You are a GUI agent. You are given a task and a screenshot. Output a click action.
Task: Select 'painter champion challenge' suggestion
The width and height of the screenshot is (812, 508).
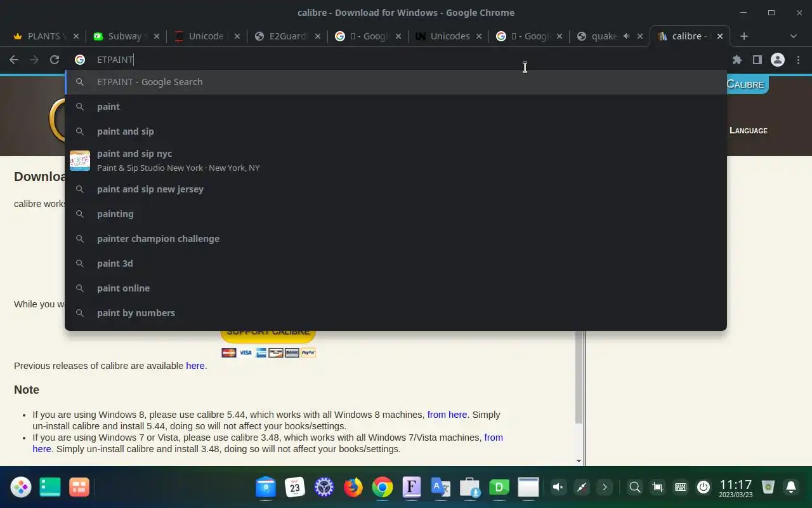coord(396,239)
